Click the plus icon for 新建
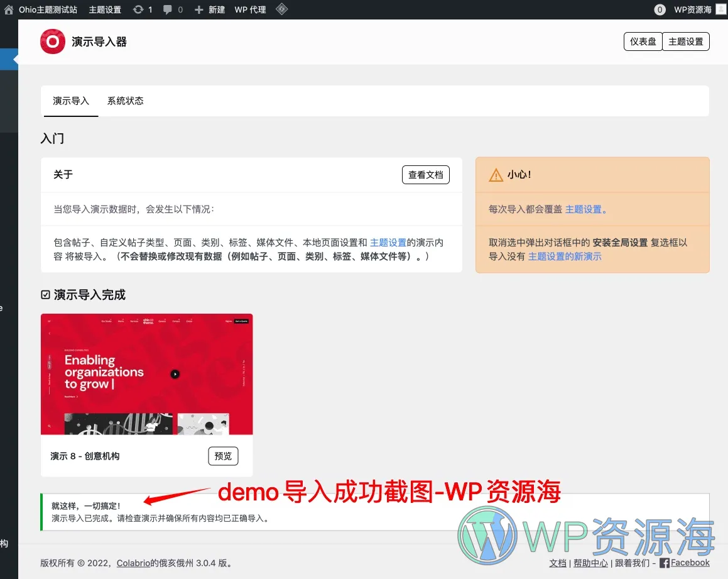 click(198, 9)
